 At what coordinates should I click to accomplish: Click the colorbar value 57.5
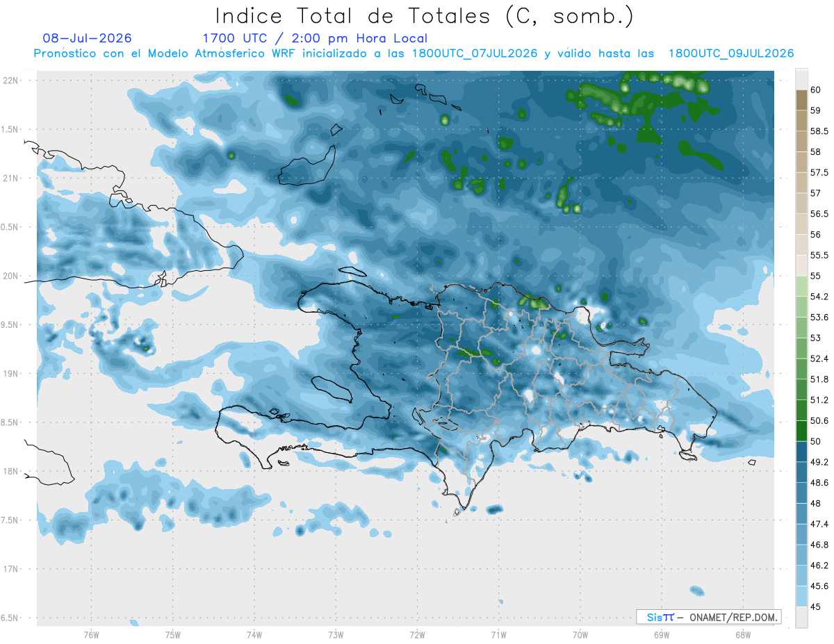(x=820, y=172)
